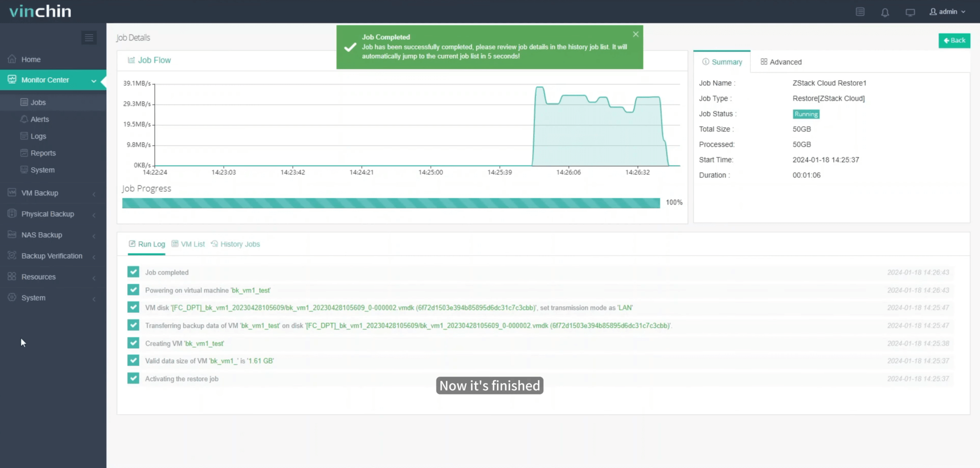Expand the NAS Backup menu
This screenshot has height=468, width=980.
pyautogui.click(x=94, y=236)
